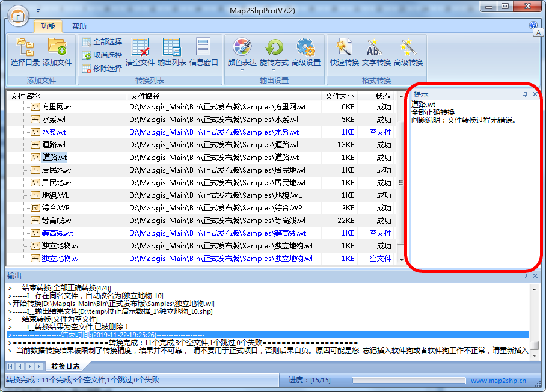
Task: Select the 道路.wt file row
Action: [202, 158]
